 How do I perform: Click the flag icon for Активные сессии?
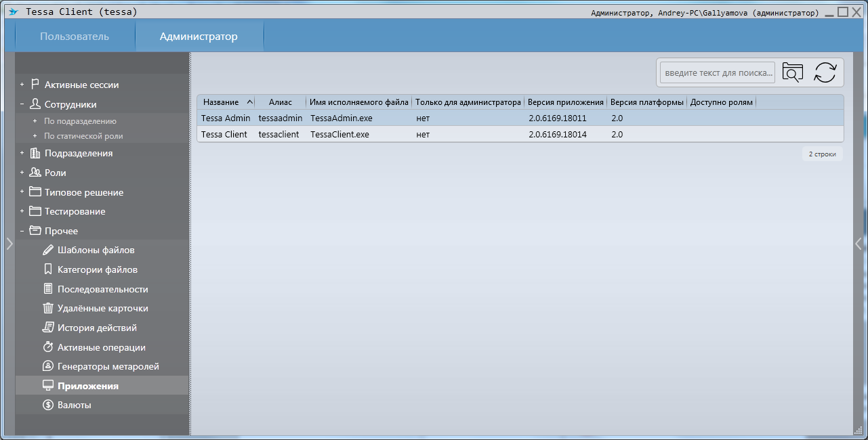35,85
